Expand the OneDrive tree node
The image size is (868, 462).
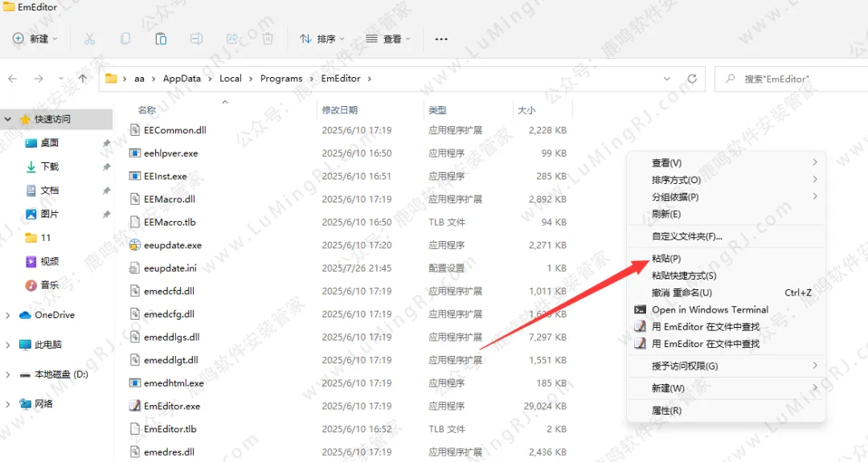[x=9, y=315]
